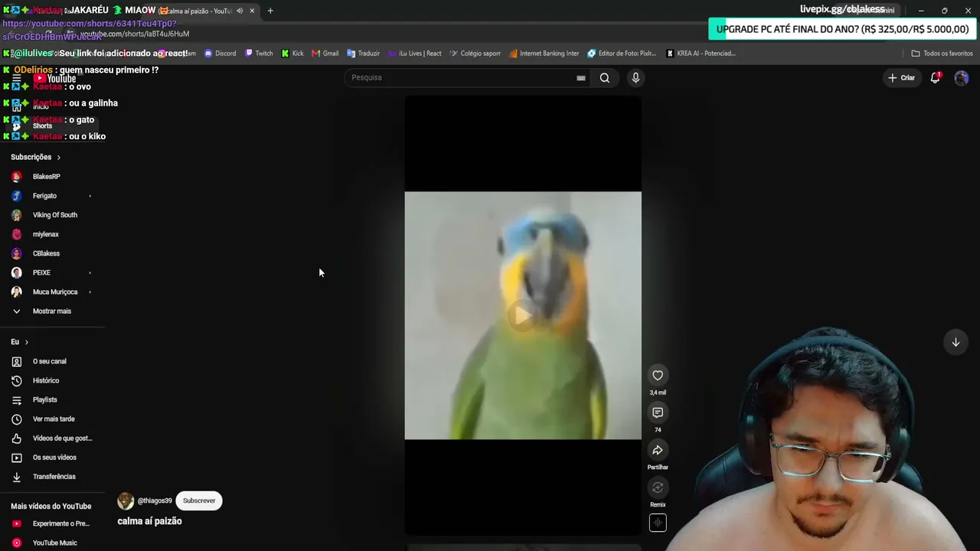The width and height of the screenshot is (980, 551).
Task: Open the on-screen keyboard in search box
Action: click(581, 77)
